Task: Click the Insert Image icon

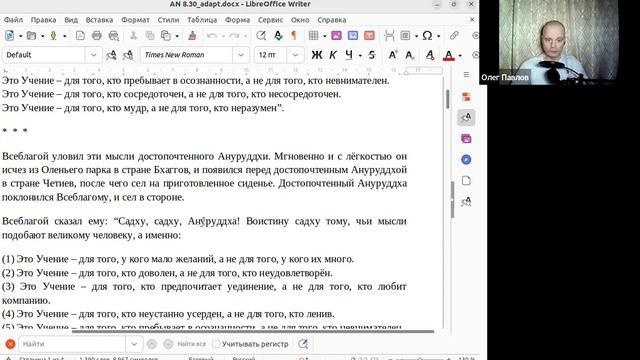Action: tap(336, 36)
